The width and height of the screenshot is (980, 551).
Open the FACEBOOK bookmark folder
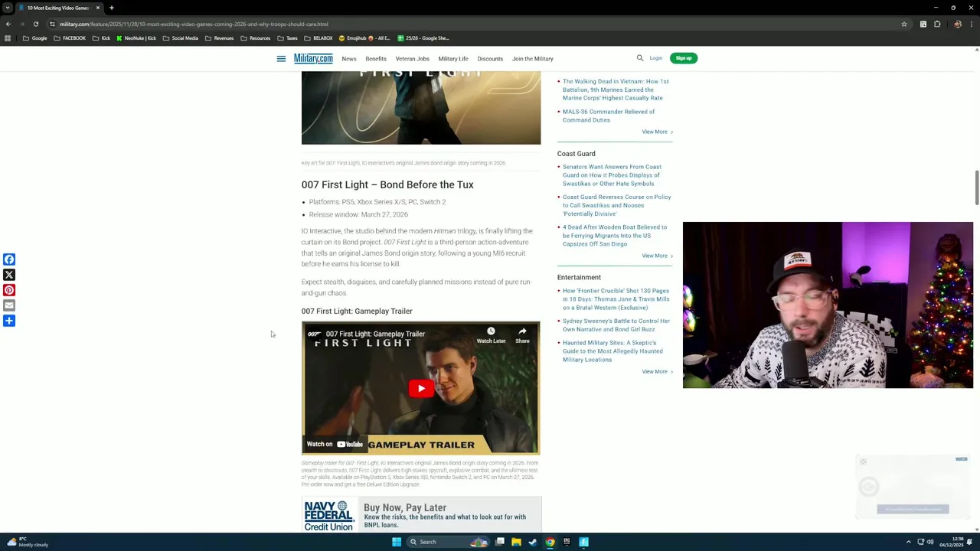pos(70,38)
